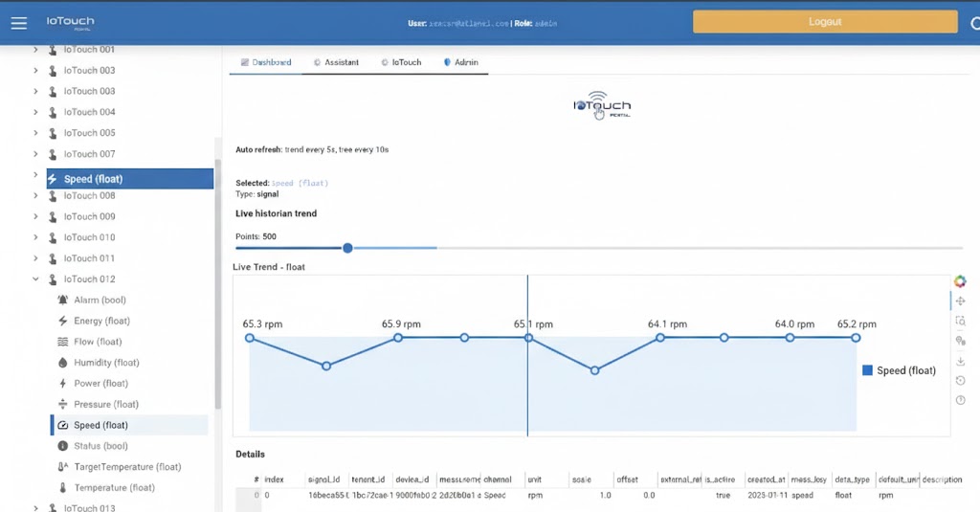Reset the chart view
The image size is (980, 512).
point(960,380)
